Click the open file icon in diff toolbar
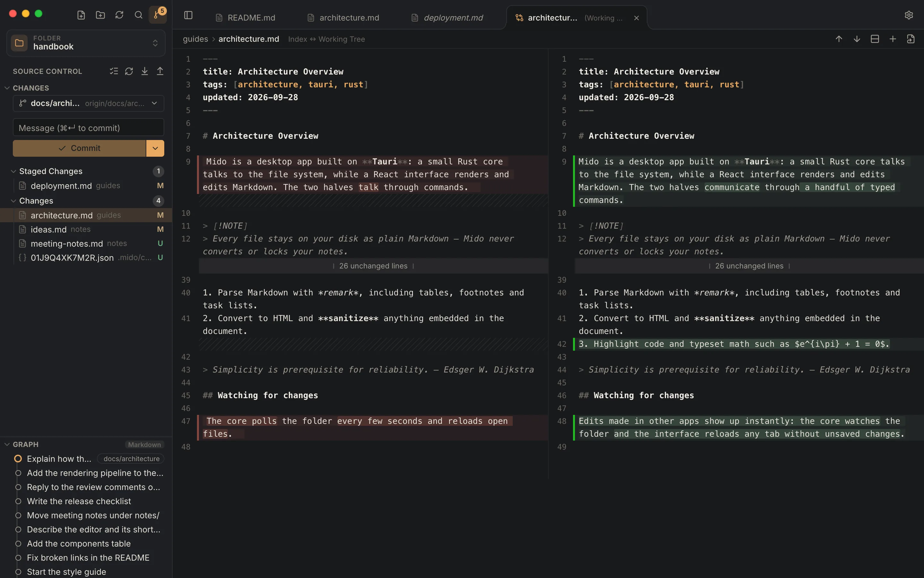This screenshot has height=578, width=924. tap(911, 39)
